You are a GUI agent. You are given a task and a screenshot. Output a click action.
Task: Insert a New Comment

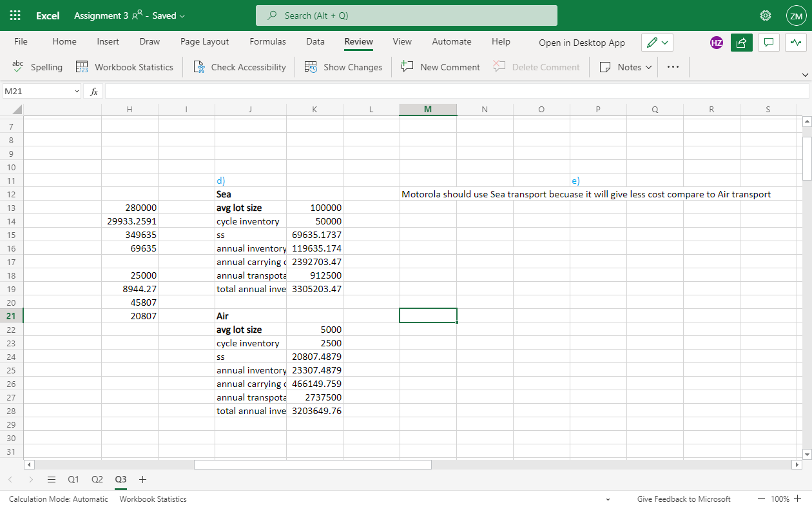[x=440, y=67]
